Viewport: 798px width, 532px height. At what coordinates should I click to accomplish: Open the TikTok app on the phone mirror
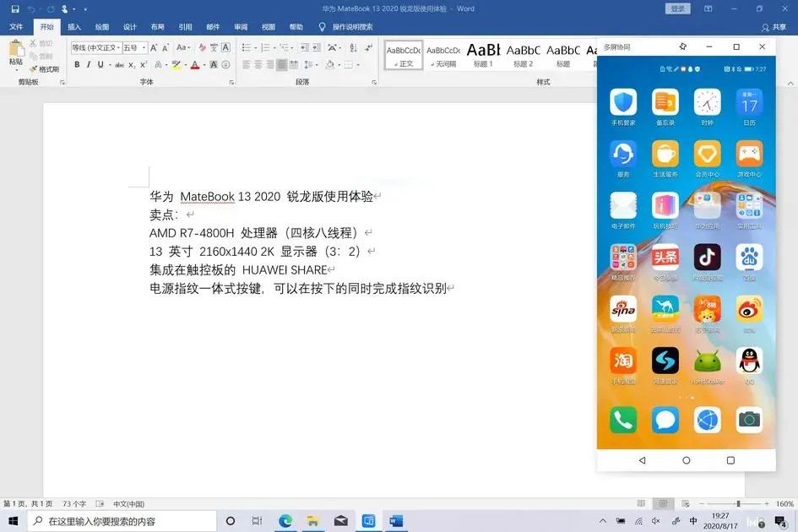pos(707,257)
